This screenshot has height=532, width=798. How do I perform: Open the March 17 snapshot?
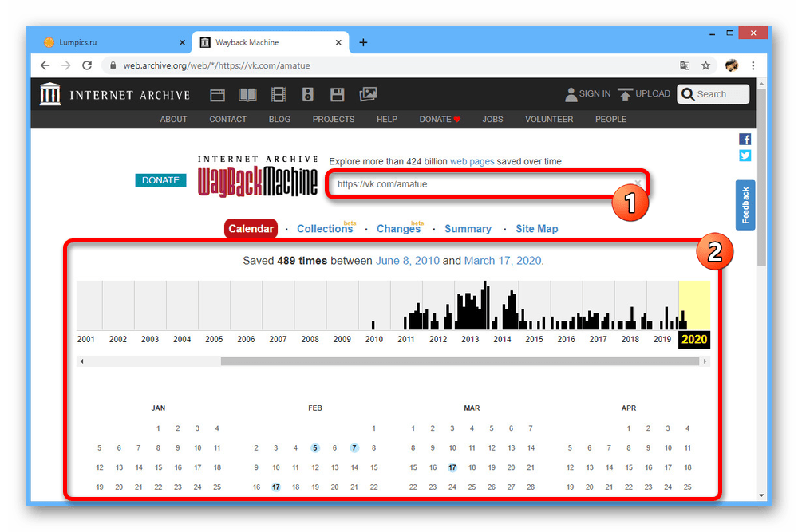(x=452, y=467)
